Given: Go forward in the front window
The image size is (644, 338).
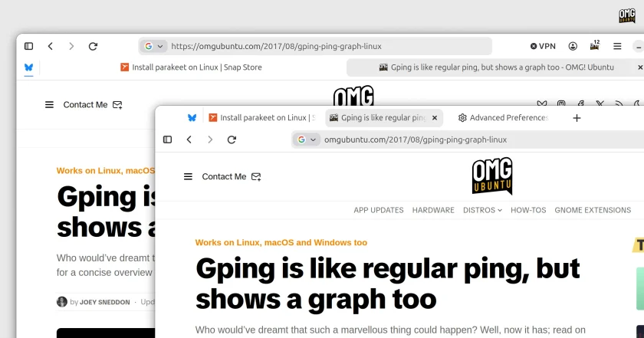Looking at the screenshot, I should point(210,139).
